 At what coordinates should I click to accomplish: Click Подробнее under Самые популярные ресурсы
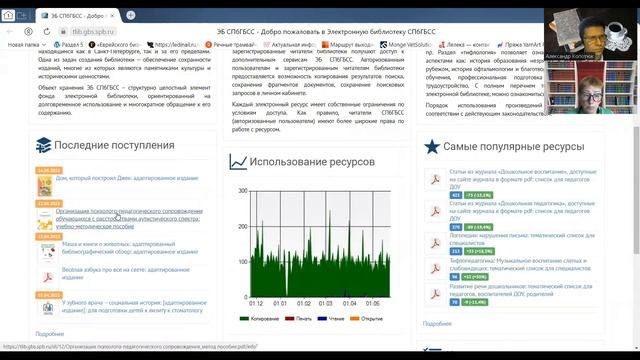(437, 324)
